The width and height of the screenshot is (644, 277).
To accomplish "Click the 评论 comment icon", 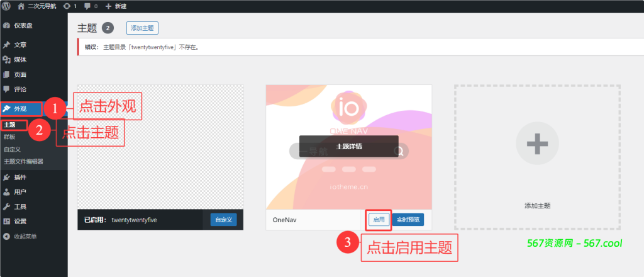I will point(6,89).
